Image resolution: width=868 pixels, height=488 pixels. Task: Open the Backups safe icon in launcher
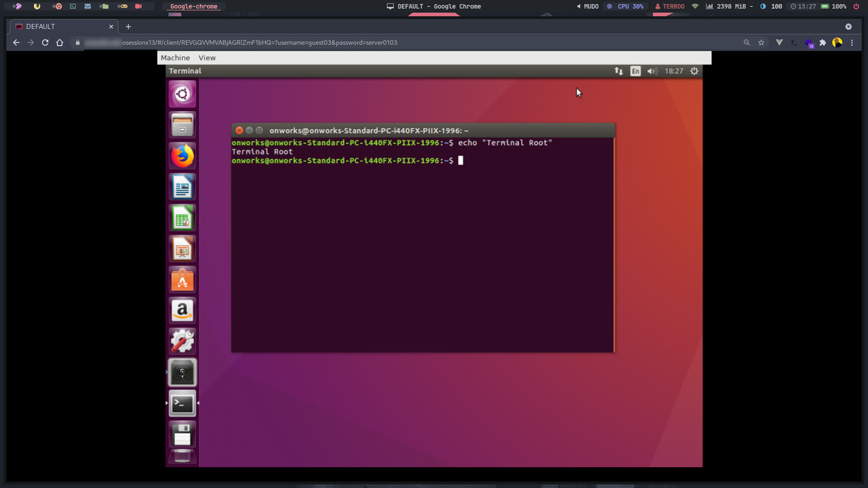pos(182,372)
